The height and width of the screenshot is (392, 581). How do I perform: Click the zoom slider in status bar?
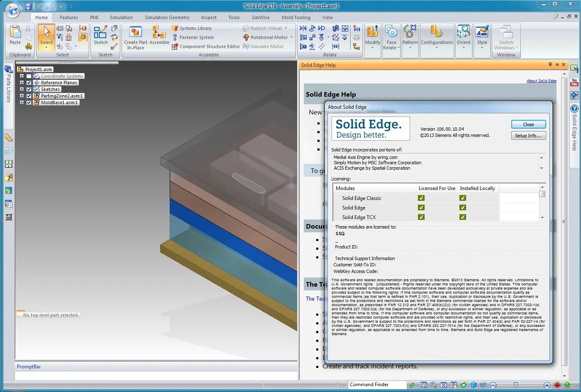(x=515, y=385)
